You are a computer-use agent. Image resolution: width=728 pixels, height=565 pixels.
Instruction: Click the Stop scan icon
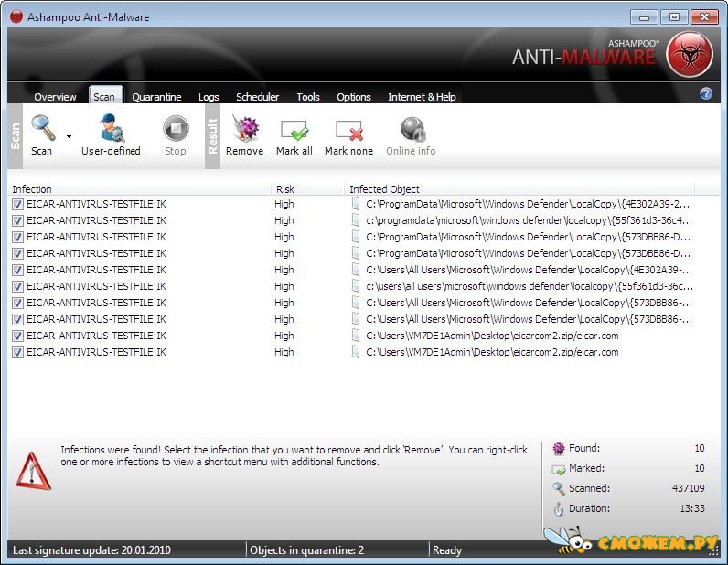176,129
